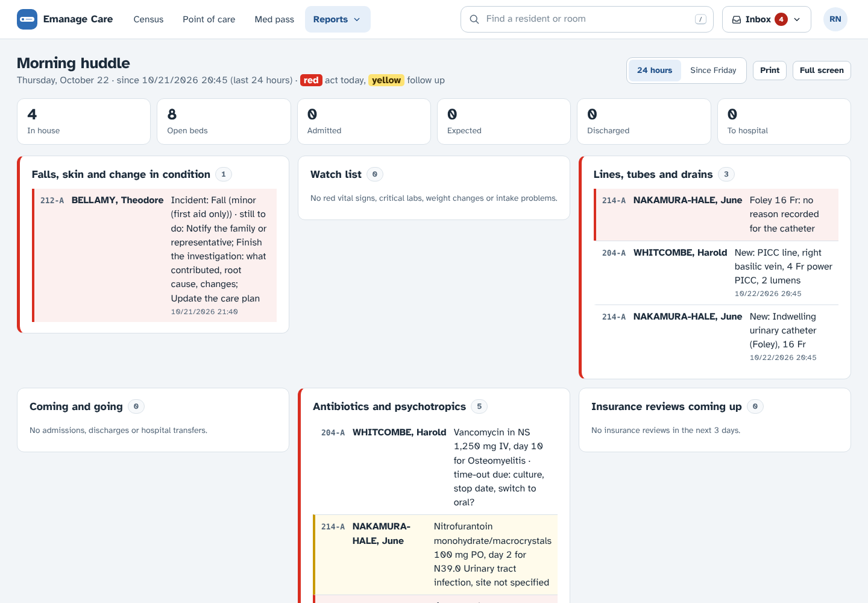Screen dimensions: 868x603
Task: Open NAKAMURA-HALE new indwelling urinary catheter row
Action: [716, 336]
